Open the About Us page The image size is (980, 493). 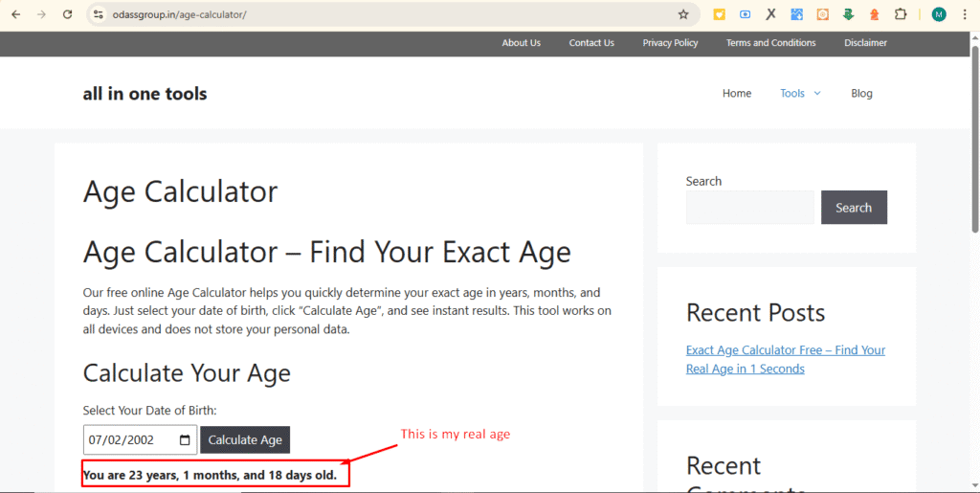[522, 43]
